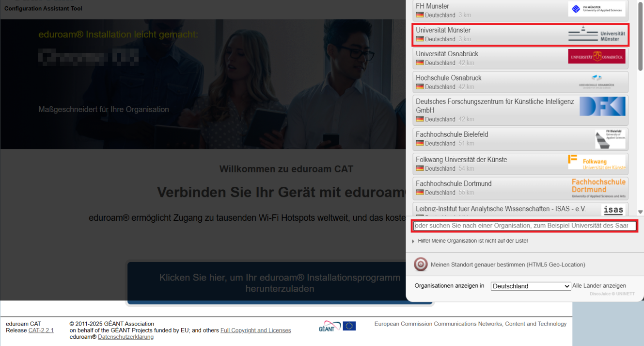Click the German flag under FH Münster
This screenshot has width=644, height=346.
coord(420,15)
